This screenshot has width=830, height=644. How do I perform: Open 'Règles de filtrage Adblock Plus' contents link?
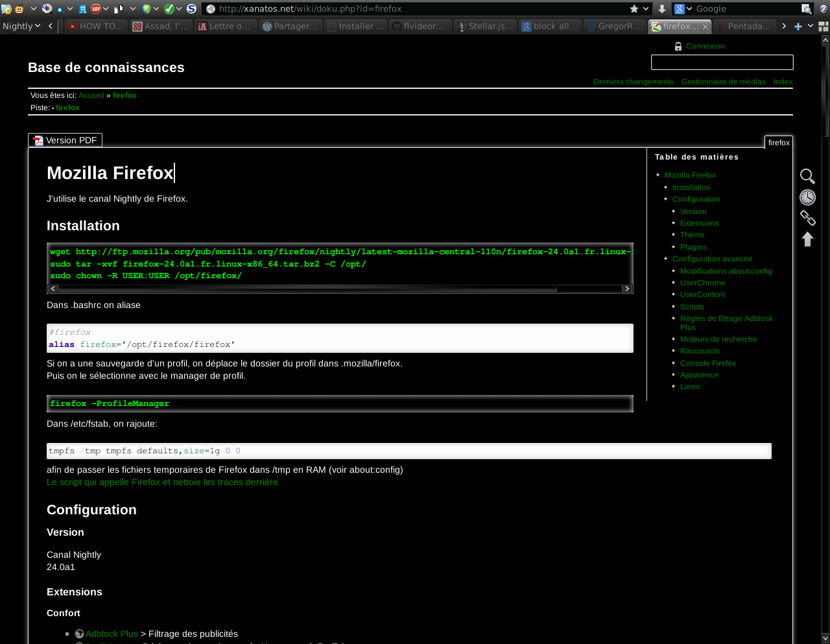(726, 323)
